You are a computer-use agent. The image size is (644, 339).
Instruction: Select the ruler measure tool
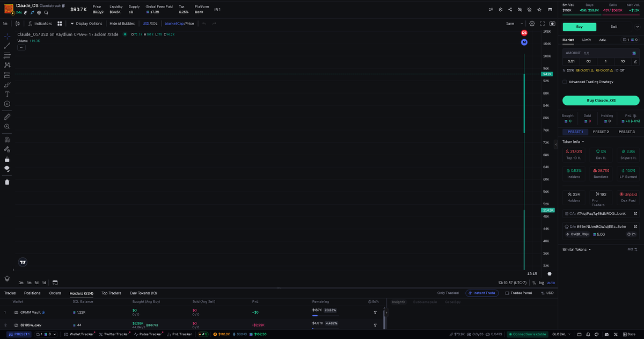(x=7, y=117)
